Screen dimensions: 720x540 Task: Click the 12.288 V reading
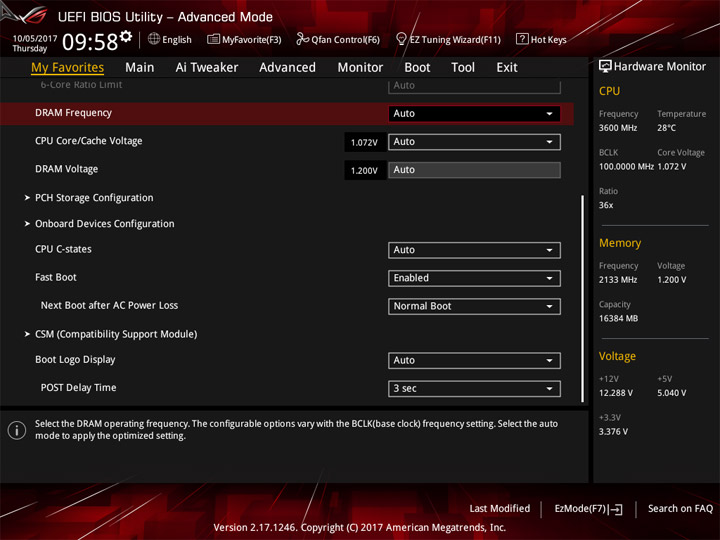click(x=616, y=393)
